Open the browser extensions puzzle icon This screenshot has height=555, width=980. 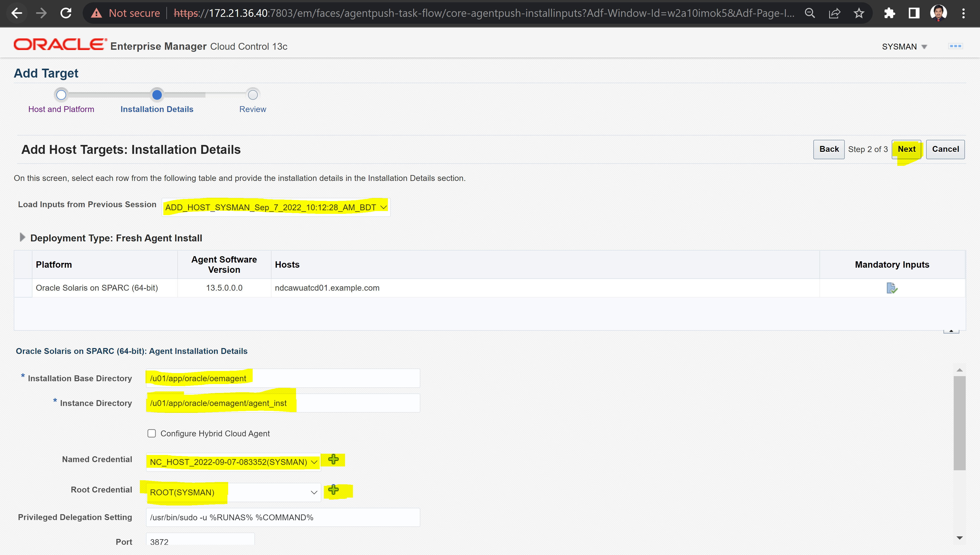tap(889, 13)
